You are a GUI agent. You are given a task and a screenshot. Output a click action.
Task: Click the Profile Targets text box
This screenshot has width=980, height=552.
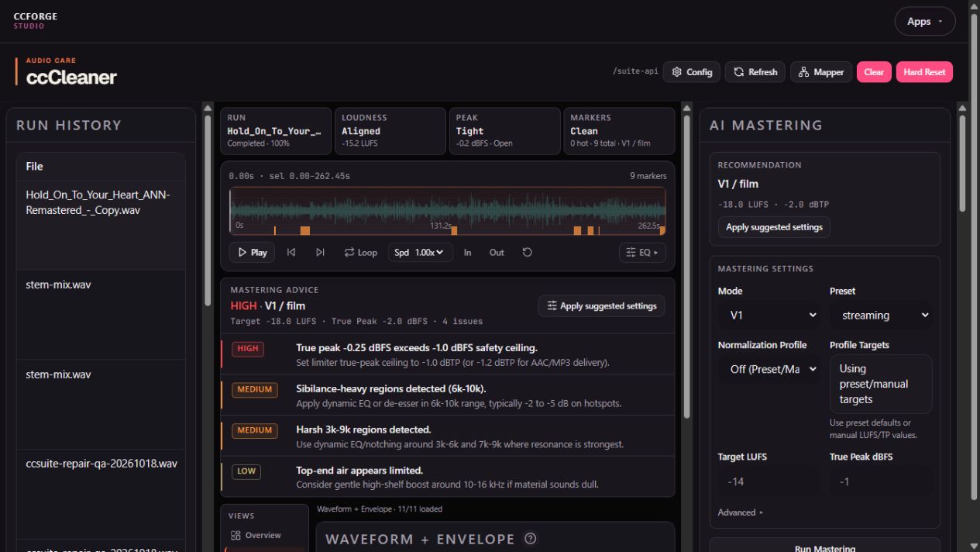[x=881, y=384]
